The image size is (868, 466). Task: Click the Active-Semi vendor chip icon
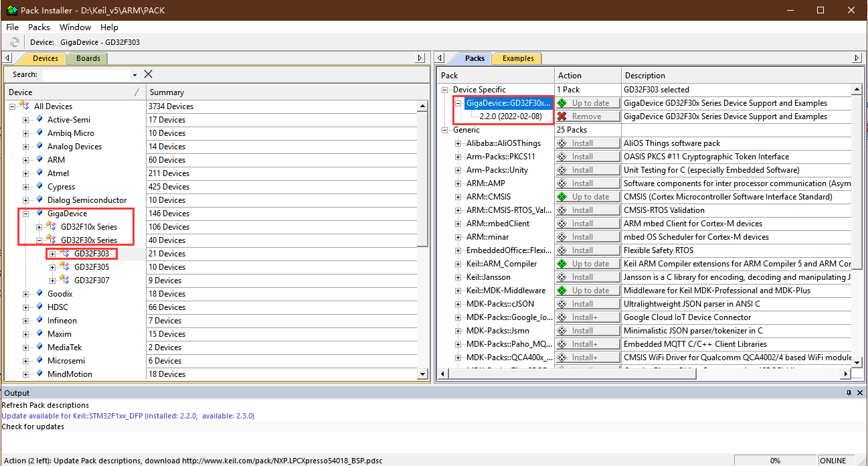[39, 120]
